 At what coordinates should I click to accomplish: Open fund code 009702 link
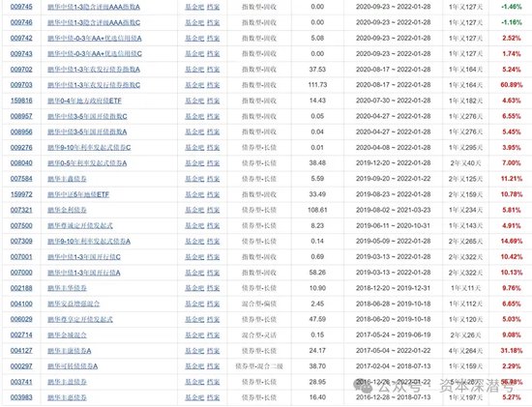click(21, 70)
